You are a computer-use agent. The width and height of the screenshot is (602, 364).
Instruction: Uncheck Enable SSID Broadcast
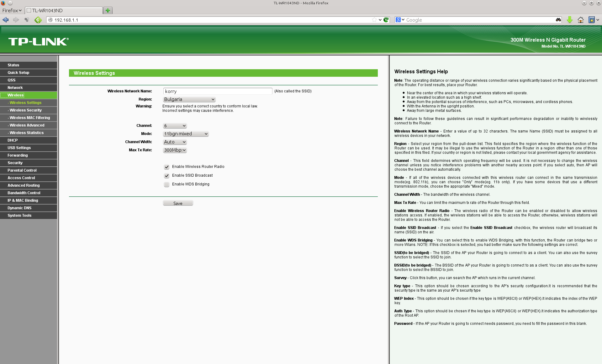point(166,176)
